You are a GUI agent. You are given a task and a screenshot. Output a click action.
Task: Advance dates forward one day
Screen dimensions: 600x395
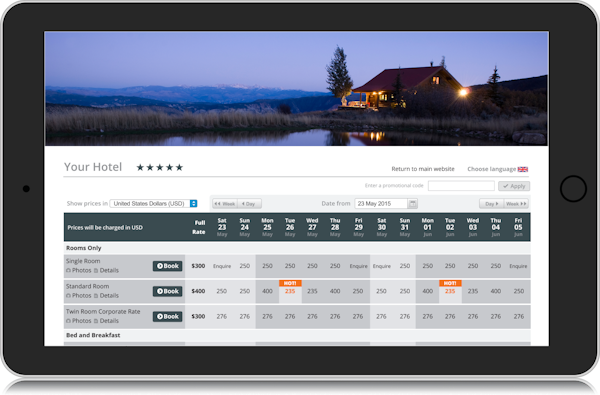[492, 204]
